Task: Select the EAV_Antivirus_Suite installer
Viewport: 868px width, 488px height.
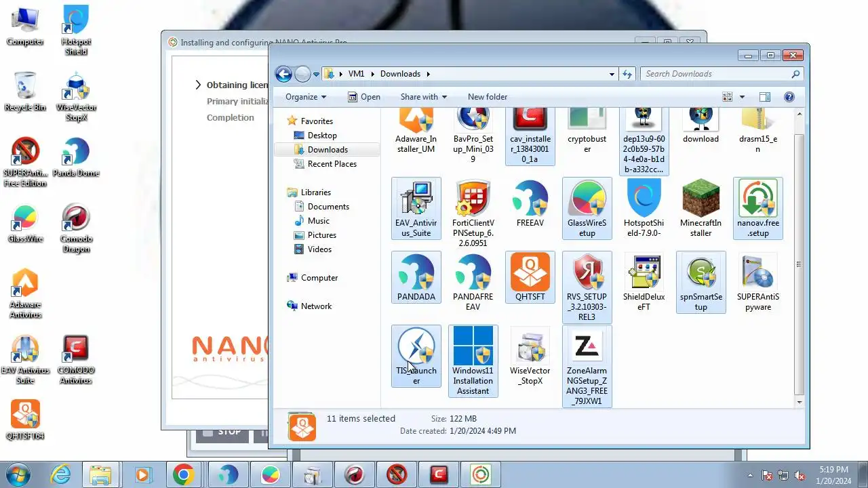Action: [416, 208]
